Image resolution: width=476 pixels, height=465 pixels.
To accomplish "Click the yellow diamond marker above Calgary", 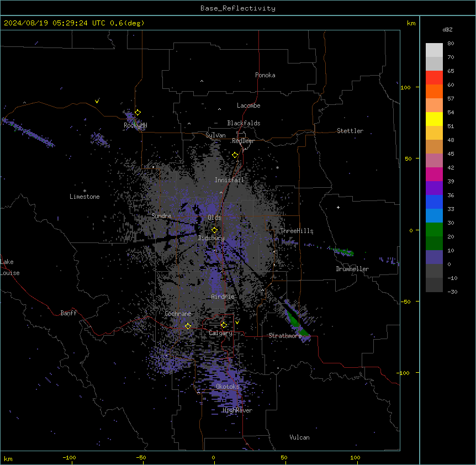I will pos(224,325).
